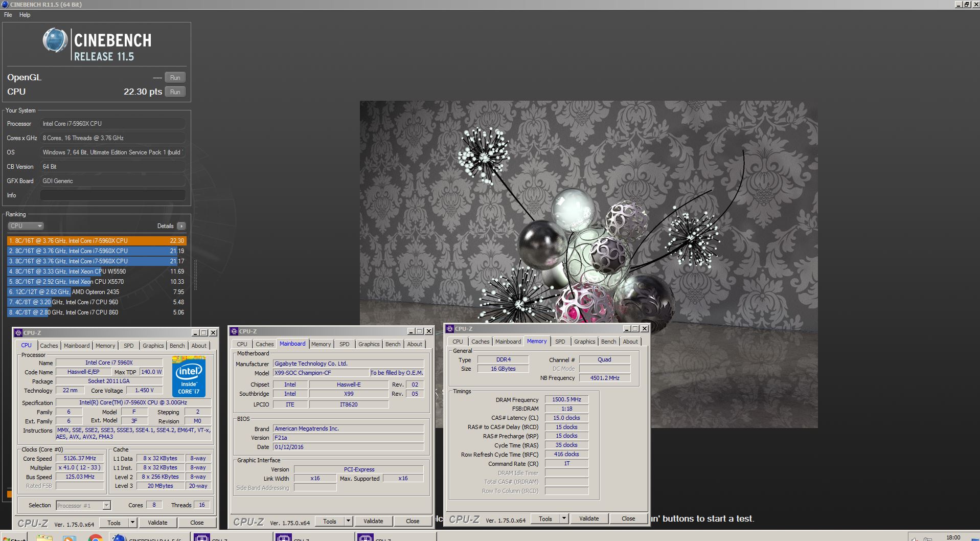Click Core Voltage 1.450 V value

click(x=144, y=390)
